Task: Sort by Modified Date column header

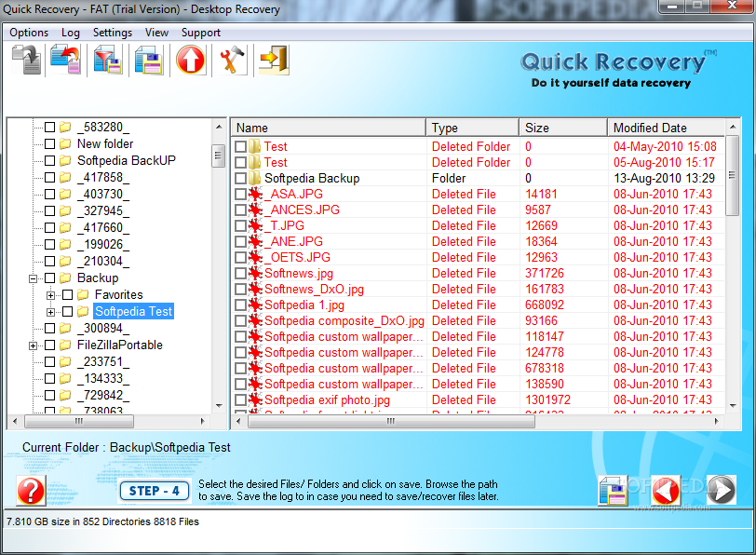Action: point(667,128)
